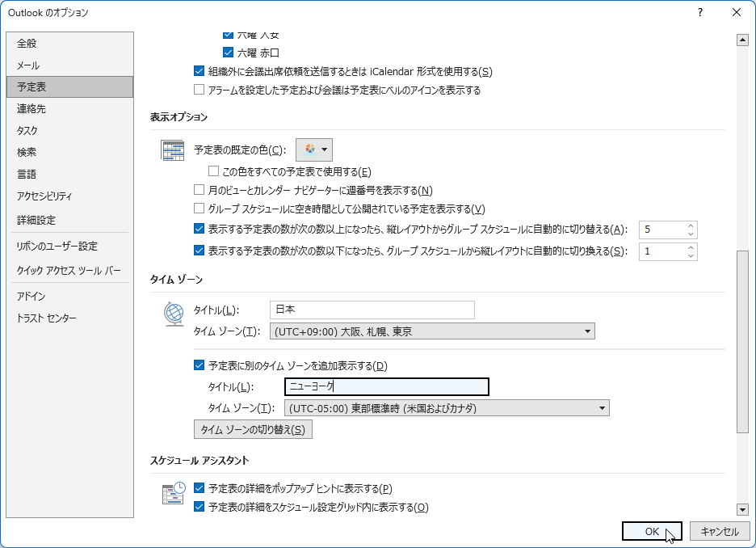Screen dimensions: 756x548
Task: Click the キャンセル button
Action: tap(720, 531)
